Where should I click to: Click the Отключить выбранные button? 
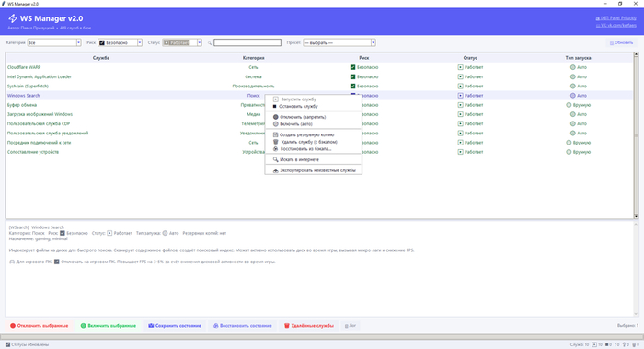40,326
